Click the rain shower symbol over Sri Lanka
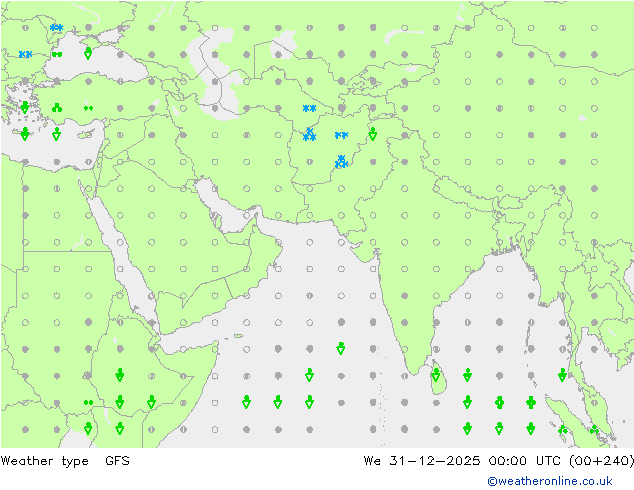634x490 pixels. (436, 375)
